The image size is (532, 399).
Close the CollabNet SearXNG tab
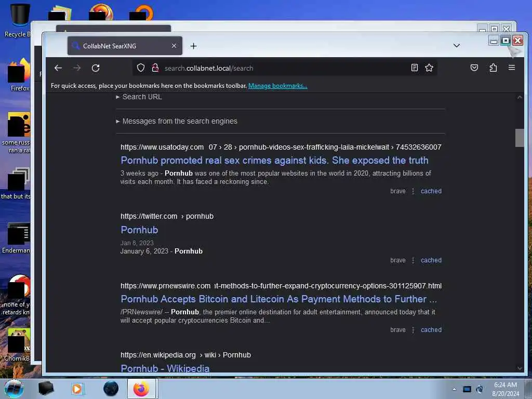pos(174,46)
